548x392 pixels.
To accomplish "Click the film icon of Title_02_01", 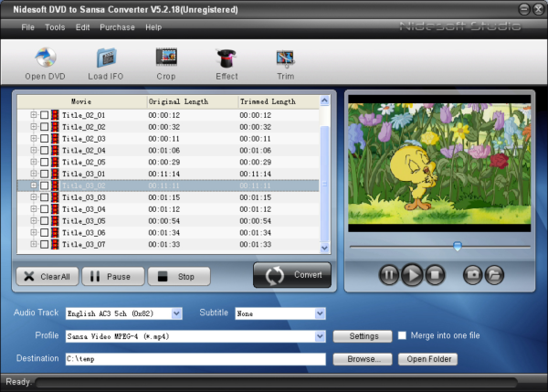I will pyautogui.click(x=55, y=115).
